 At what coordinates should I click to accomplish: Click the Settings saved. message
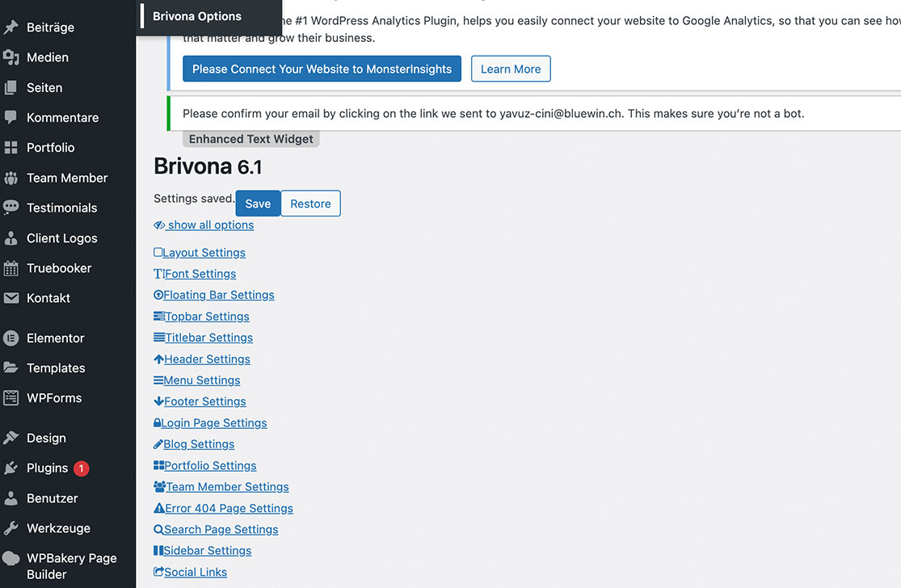[194, 199]
